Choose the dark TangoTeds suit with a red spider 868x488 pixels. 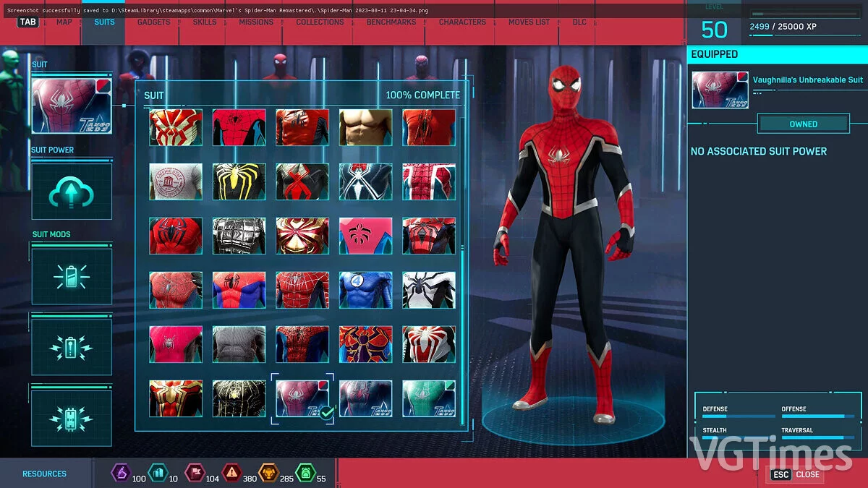coord(366,398)
